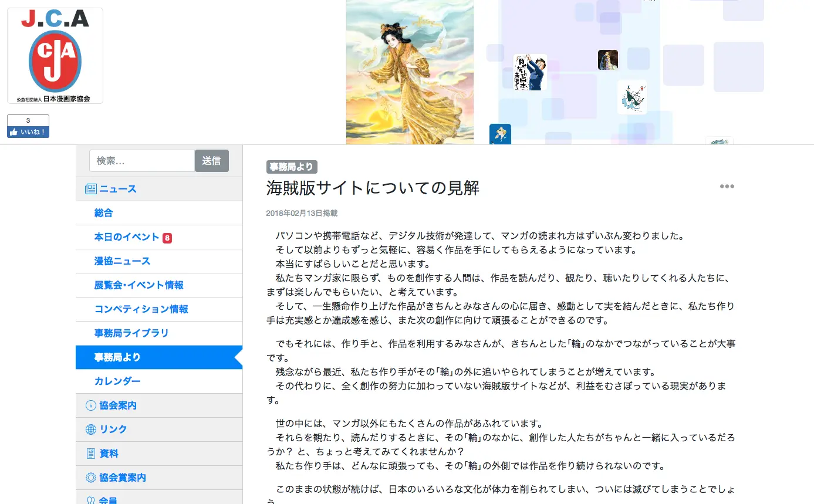Click the small blue figure thumbnail in the banner

tap(500, 134)
